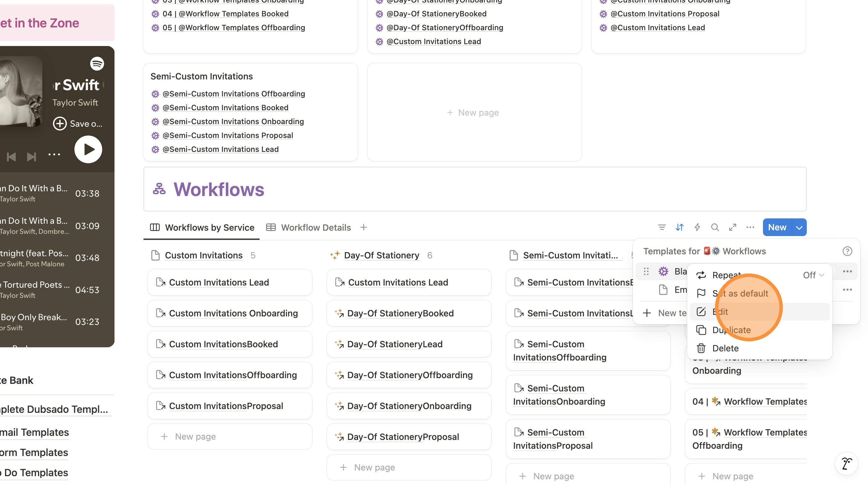This screenshot has height=485, width=868.
Task: Open 05 | @Workflow Templates Offboarding link
Action: [233, 28]
